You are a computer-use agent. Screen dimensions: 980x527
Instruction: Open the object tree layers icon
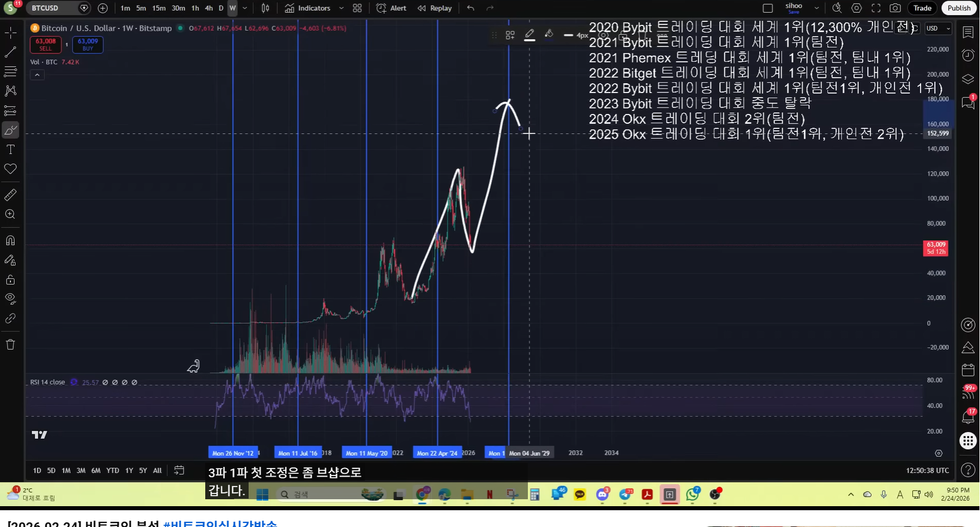pyautogui.click(x=968, y=79)
